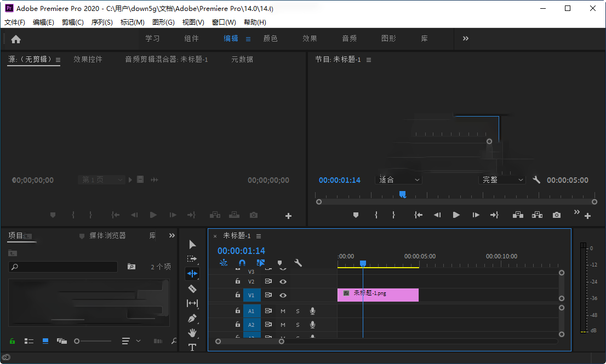The width and height of the screenshot is (606, 364).
Task: Open the 文件(F) menu
Action: [x=15, y=22]
